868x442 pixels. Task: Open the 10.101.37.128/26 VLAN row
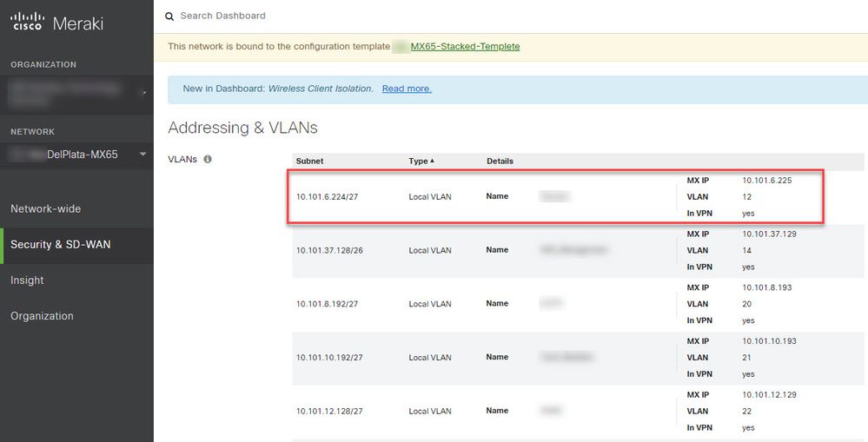click(329, 250)
